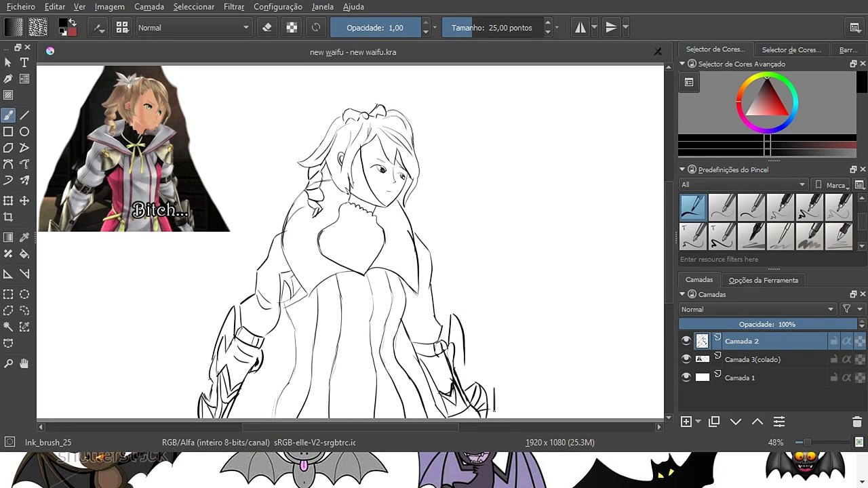The height and width of the screenshot is (488, 868).
Task: Select the Ellipse tool
Action: [x=24, y=131]
